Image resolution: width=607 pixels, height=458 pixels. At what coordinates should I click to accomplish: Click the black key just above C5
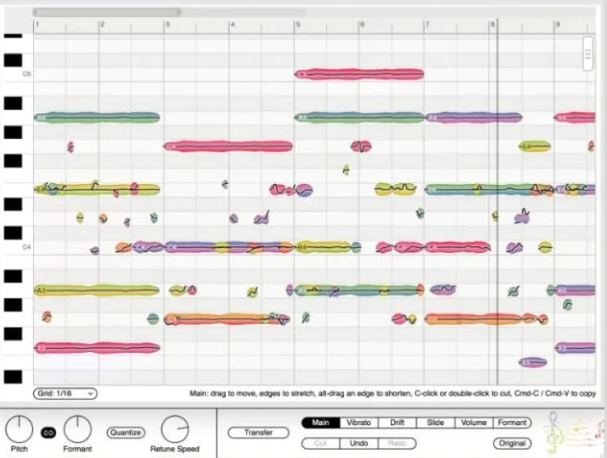pos(13,60)
